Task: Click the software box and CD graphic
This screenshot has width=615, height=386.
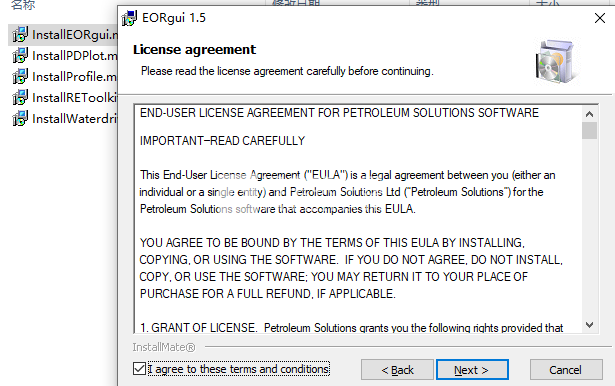Action: tap(557, 62)
